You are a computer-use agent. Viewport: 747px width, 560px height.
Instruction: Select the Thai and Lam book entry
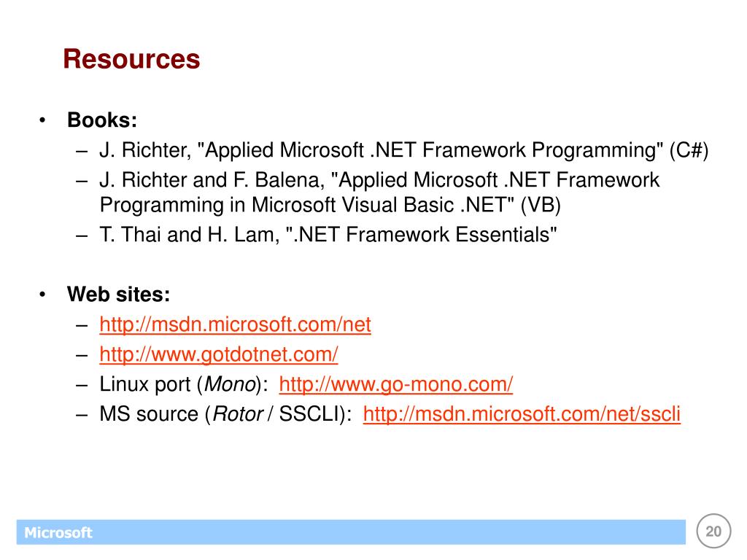pos(328,235)
